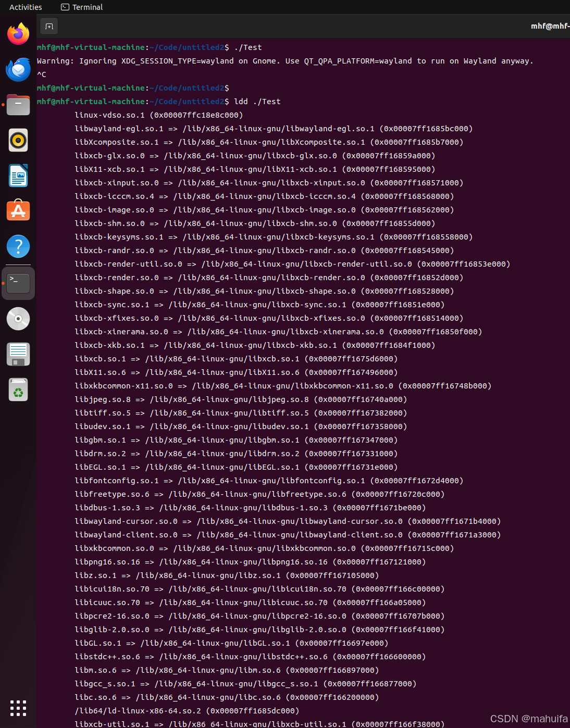Click the libxcb-glx.so.0 line

coord(255,156)
